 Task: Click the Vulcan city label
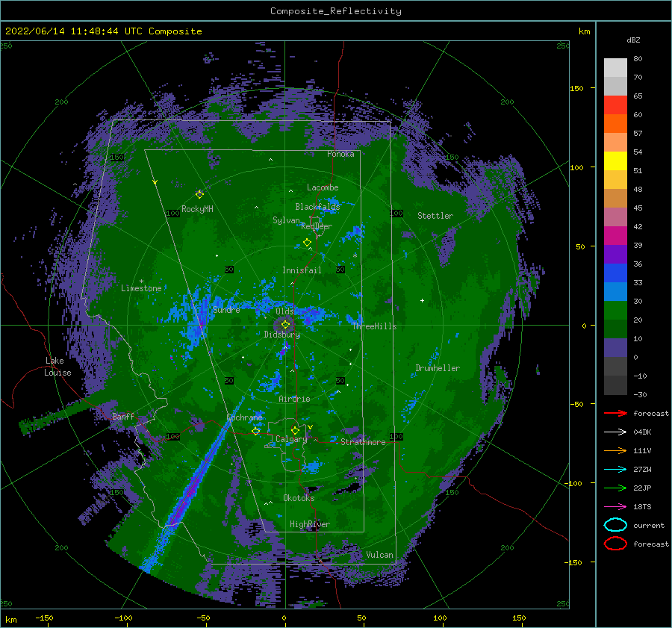379,555
